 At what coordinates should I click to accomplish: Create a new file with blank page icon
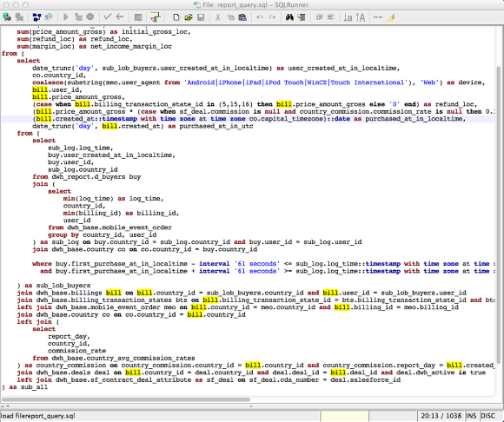[x=176, y=17]
